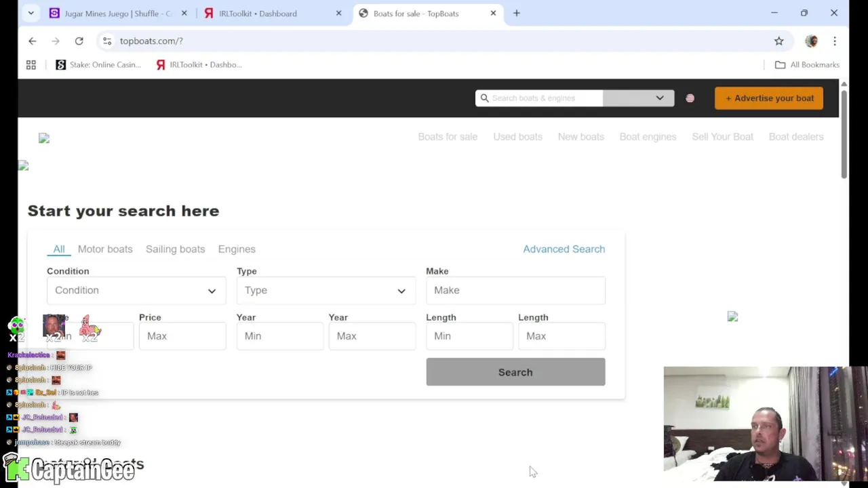This screenshot has height=488, width=868.
Task: Click the Make input field
Action: click(x=515, y=290)
